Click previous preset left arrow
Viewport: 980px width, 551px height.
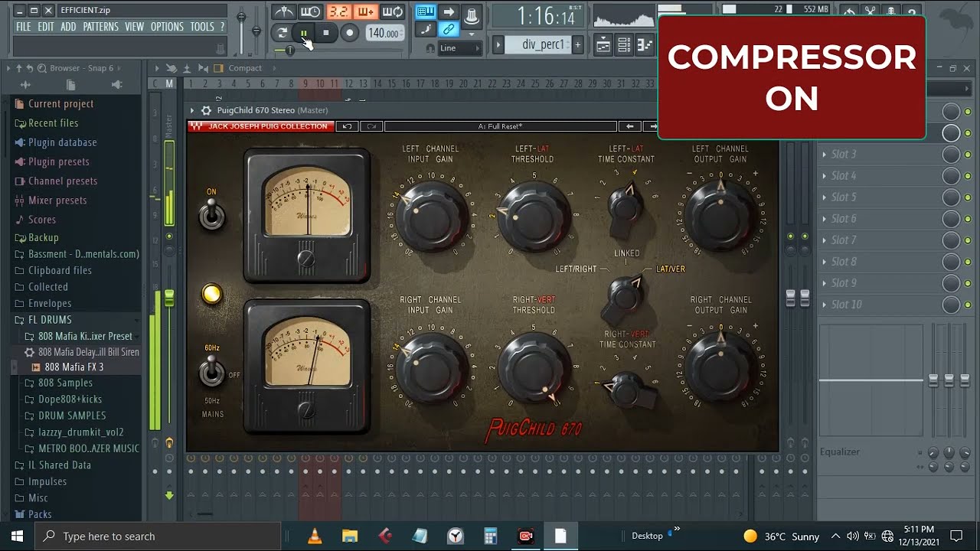click(x=629, y=126)
